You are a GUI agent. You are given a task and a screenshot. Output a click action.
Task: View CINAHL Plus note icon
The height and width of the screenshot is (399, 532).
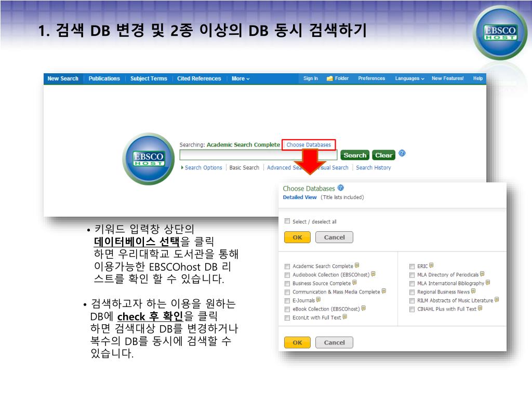[480, 308]
